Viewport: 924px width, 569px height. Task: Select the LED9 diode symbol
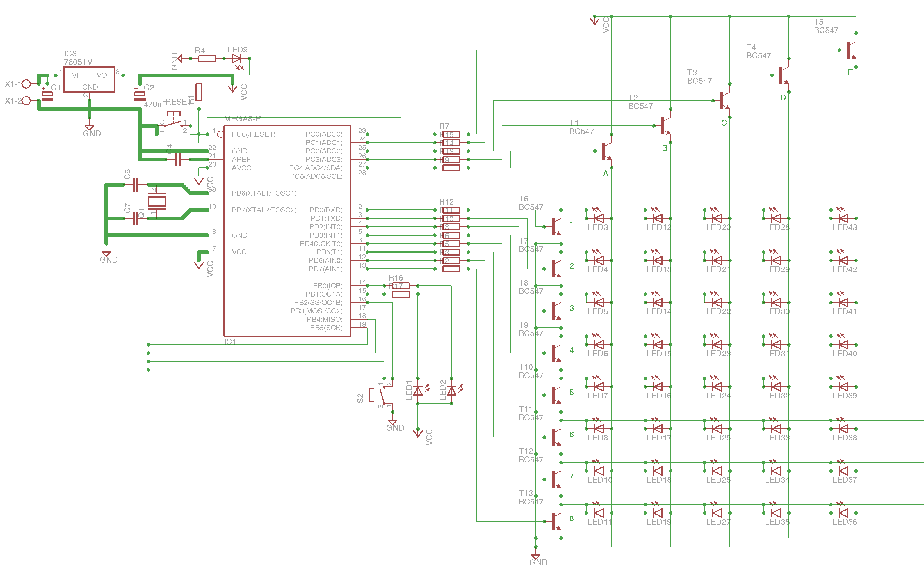236,58
